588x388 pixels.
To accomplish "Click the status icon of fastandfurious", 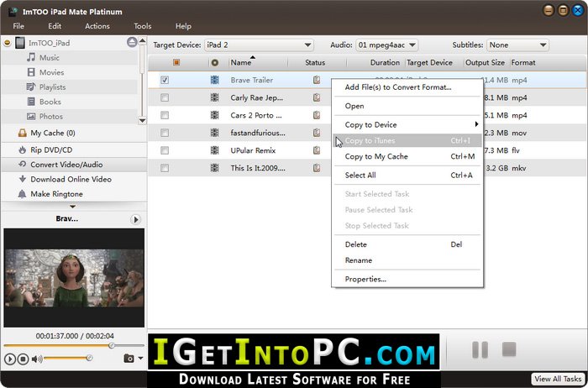I will pos(317,133).
